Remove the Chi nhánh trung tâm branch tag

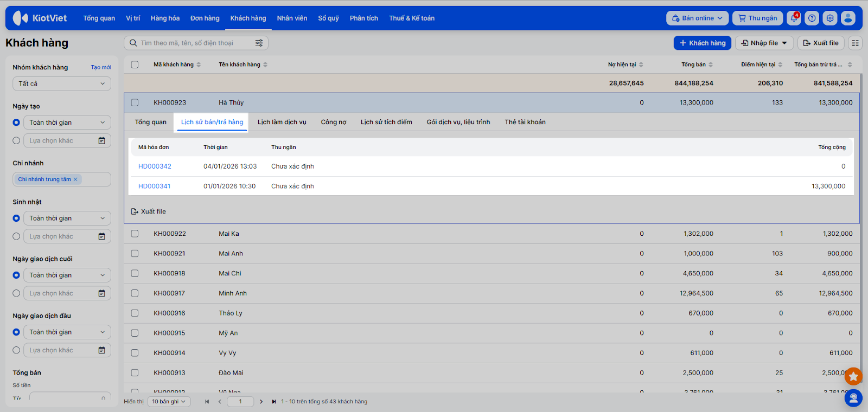click(x=75, y=179)
